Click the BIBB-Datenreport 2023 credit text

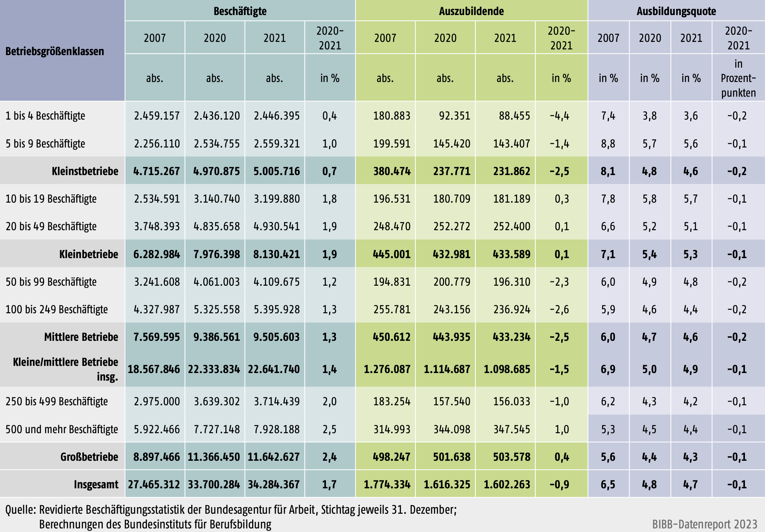(x=704, y=524)
